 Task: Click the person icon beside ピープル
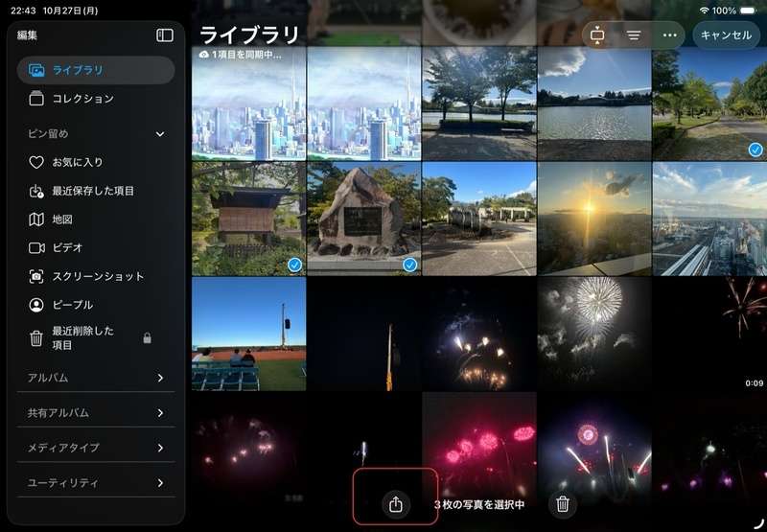[x=36, y=305]
